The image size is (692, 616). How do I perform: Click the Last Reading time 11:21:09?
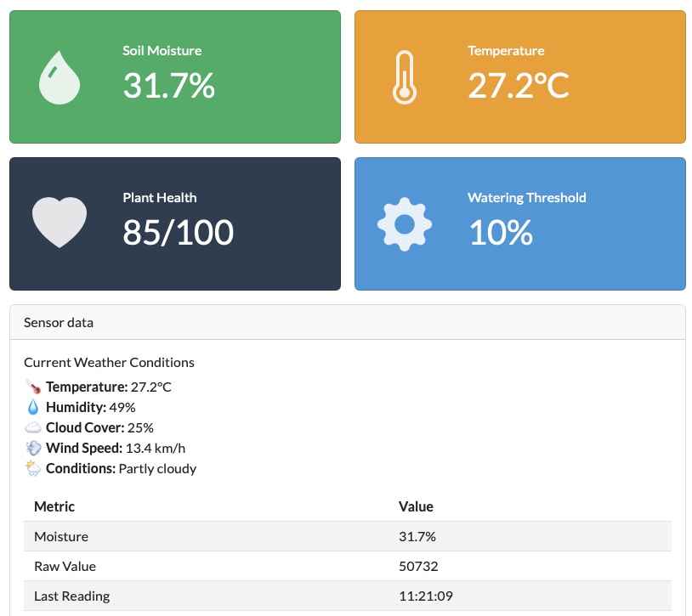(x=423, y=596)
